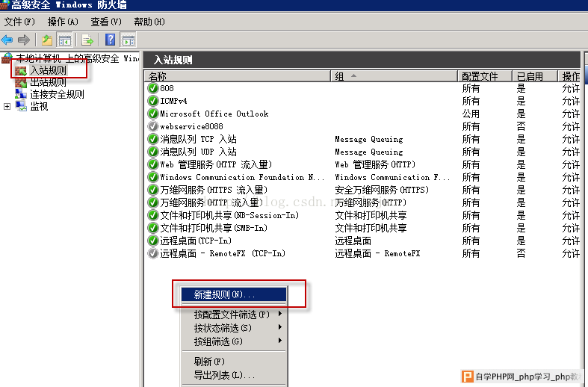This screenshot has width=588, height=387.
Task: Click green check icon of rule 808
Action: point(153,88)
